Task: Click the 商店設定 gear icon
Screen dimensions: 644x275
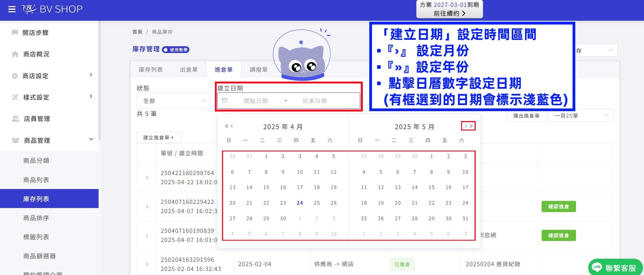Action: (15, 76)
